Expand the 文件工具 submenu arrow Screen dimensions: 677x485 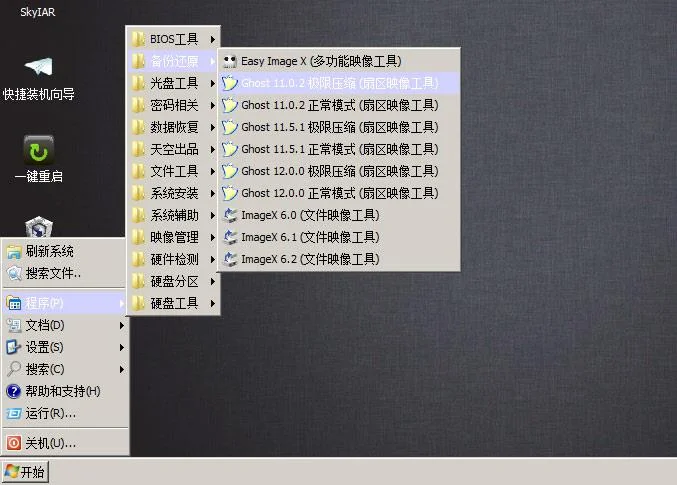[213, 171]
